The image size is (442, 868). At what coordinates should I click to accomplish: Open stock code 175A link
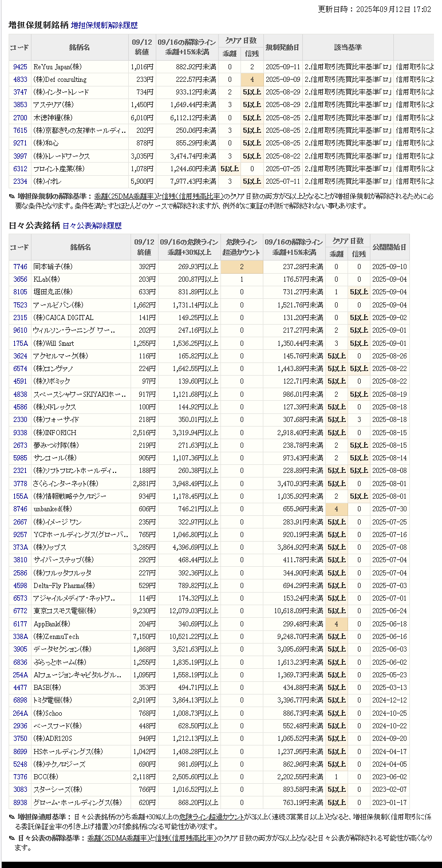[x=20, y=344]
